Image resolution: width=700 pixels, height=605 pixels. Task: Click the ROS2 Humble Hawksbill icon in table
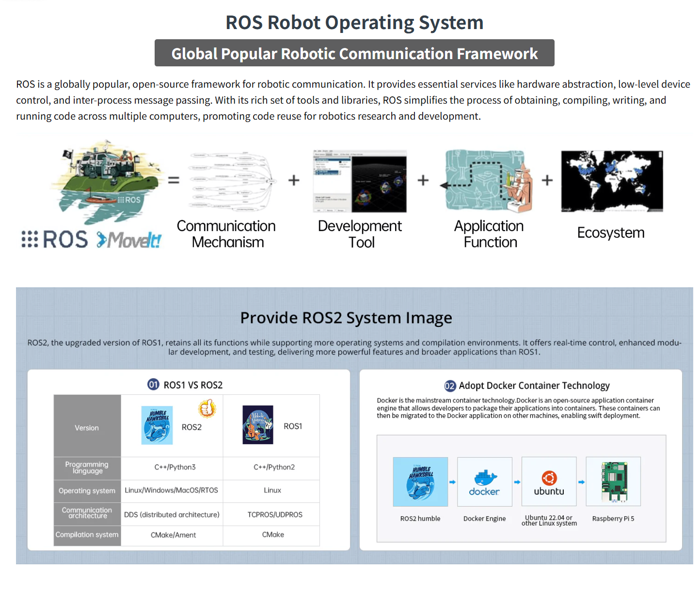(x=157, y=425)
